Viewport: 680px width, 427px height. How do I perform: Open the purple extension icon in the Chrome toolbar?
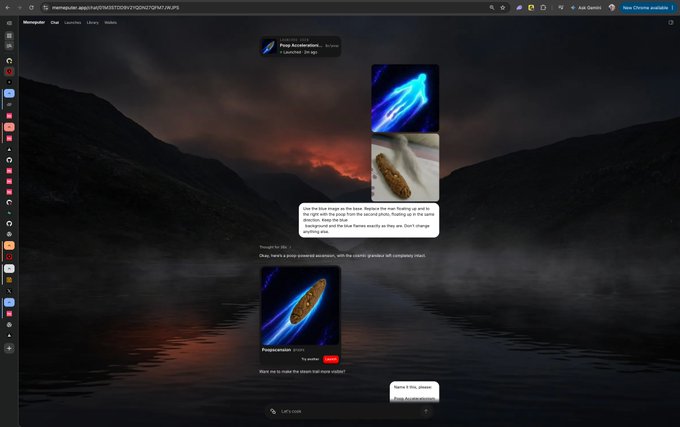[519, 8]
